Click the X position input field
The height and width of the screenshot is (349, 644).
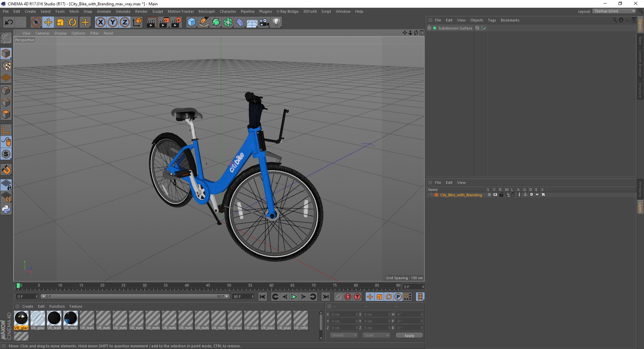(344, 314)
